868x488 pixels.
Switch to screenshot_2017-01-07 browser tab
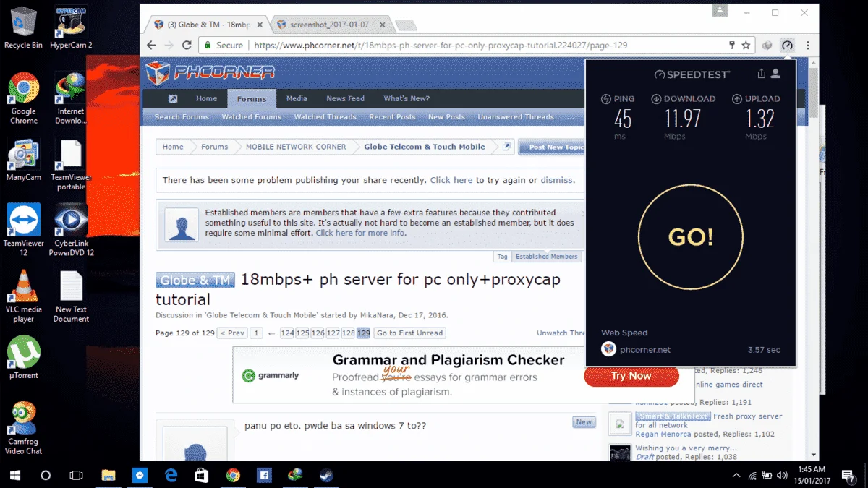332,25
